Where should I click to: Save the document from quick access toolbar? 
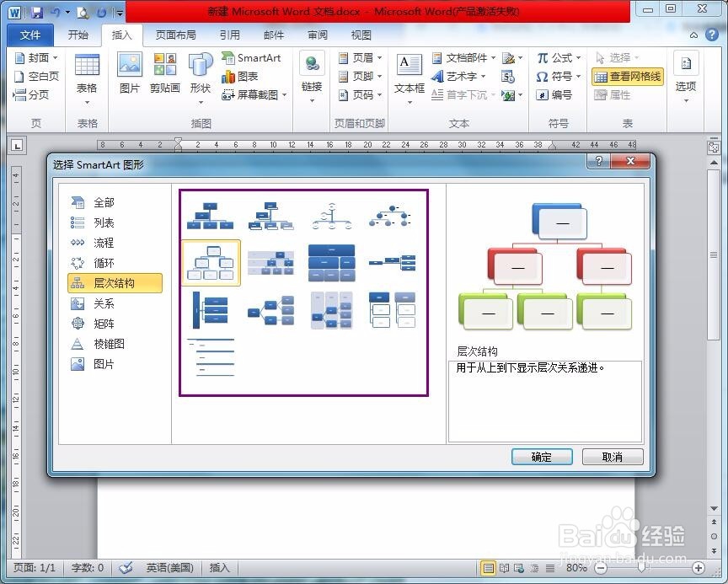pyautogui.click(x=37, y=12)
